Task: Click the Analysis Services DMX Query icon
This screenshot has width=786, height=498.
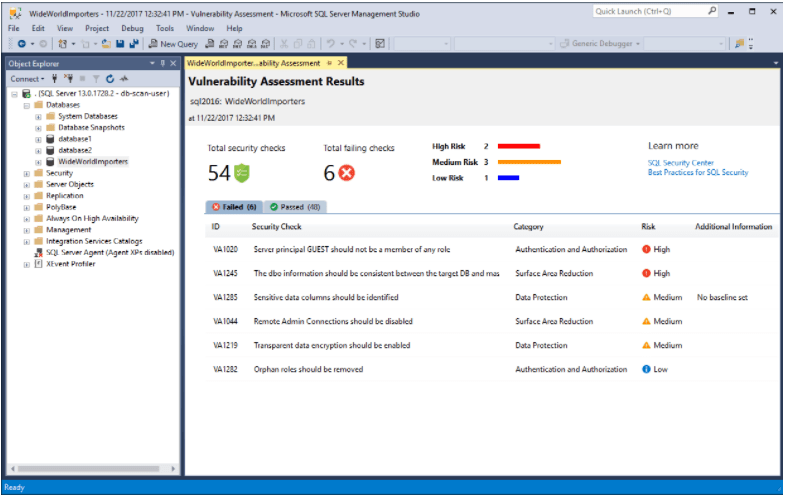Action: tap(238, 44)
